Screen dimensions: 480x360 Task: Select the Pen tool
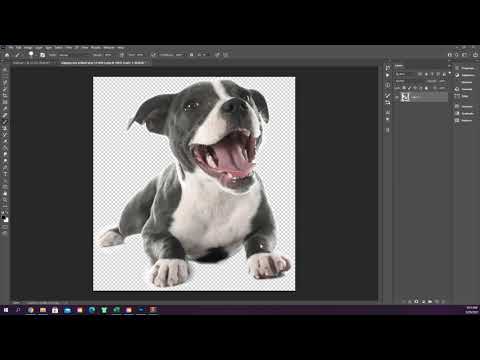5,167
